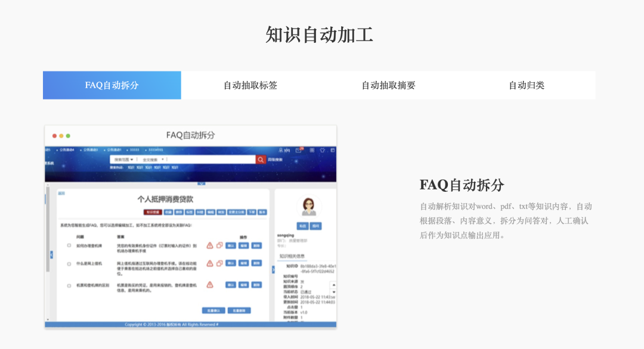
Task: Click the shirt skin icon in top bar
Action: click(323, 150)
